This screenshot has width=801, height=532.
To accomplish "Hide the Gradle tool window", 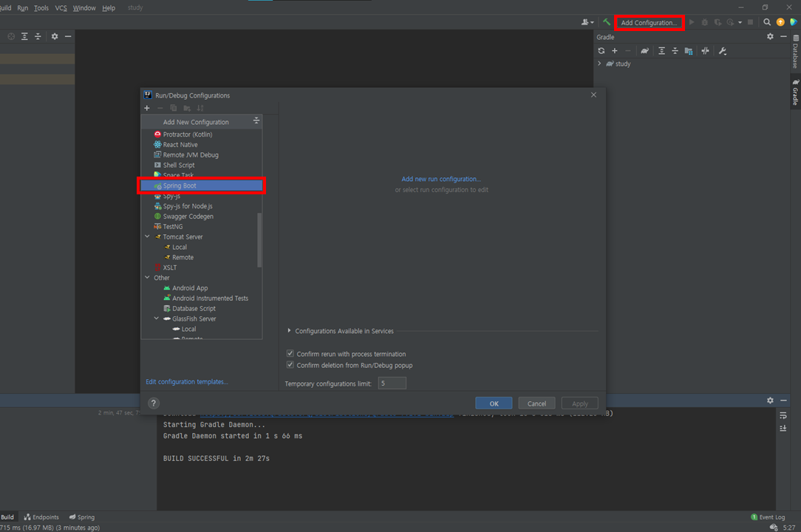I will [783, 36].
